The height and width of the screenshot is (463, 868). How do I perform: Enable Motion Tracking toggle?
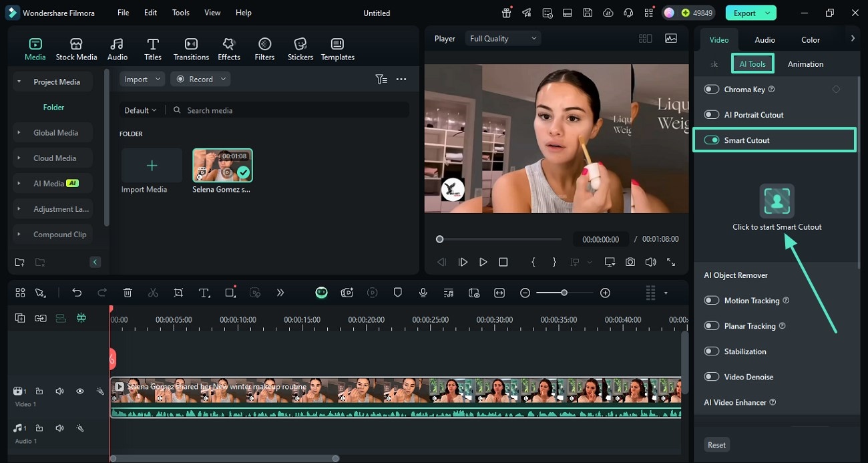[712, 301]
